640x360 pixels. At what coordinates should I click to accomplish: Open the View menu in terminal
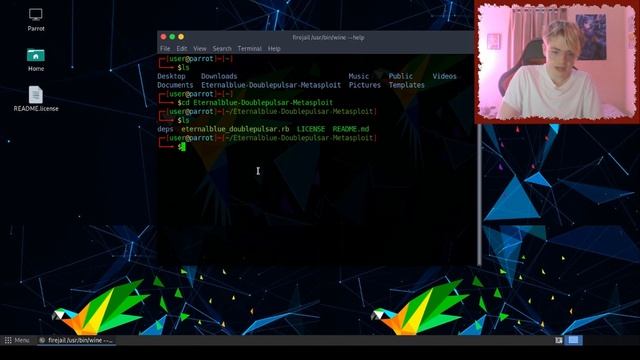pos(200,49)
